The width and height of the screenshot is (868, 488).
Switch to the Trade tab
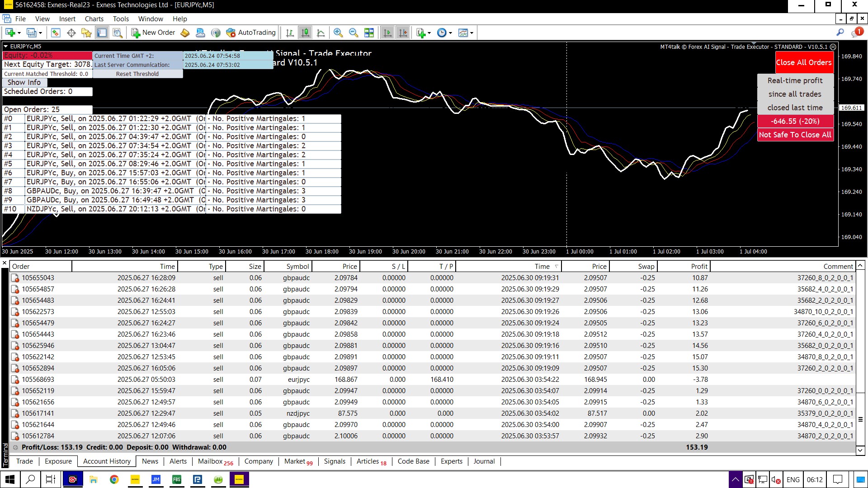[24, 461]
